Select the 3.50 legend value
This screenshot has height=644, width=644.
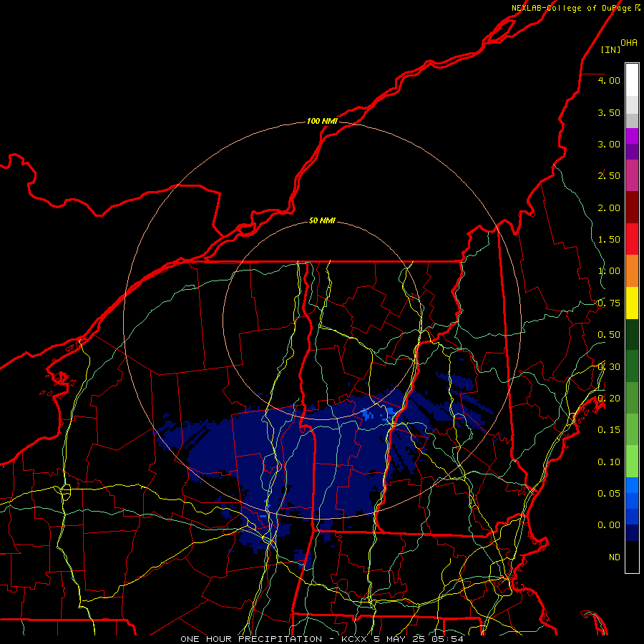609,112
